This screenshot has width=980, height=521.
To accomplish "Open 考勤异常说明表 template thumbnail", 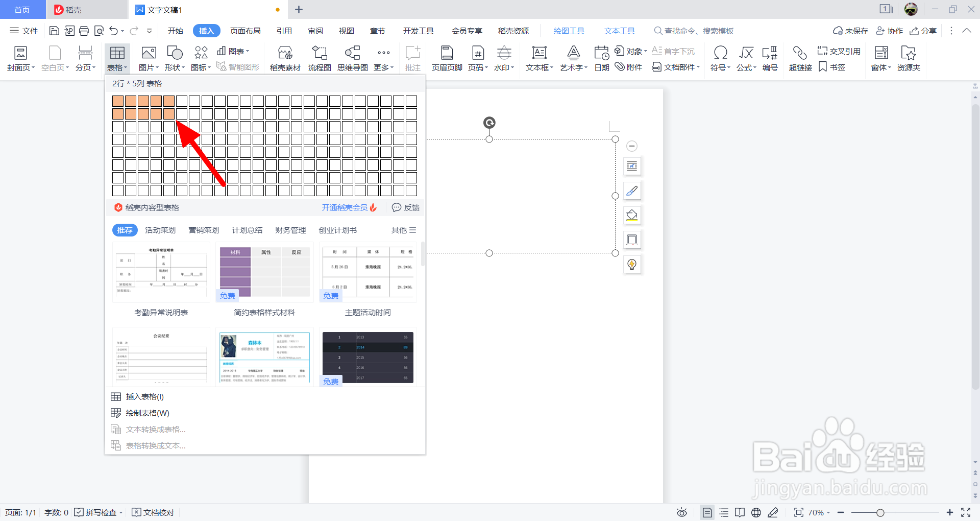I will point(161,273).
